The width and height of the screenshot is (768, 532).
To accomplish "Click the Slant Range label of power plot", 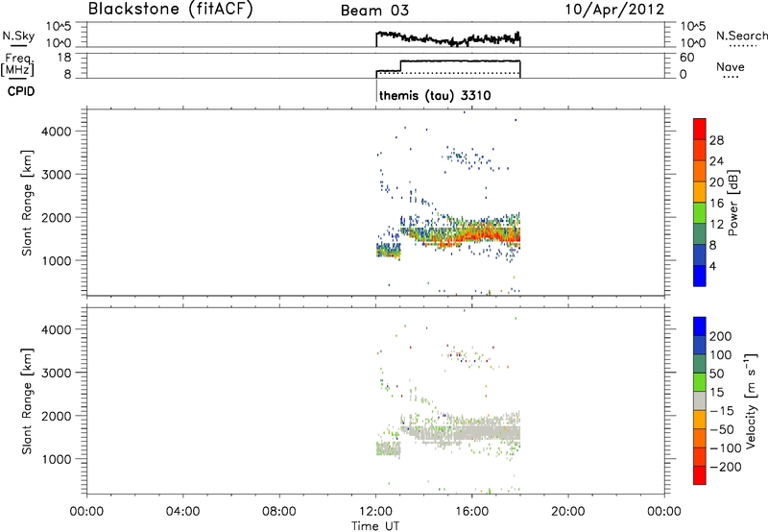I will [27, 203].
